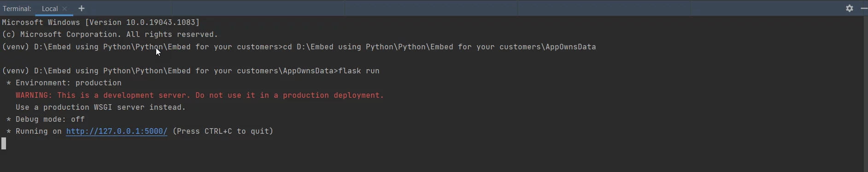Add a new terminal session tab
Viewport: 868px width, 172px height.
tap(82, 8)
